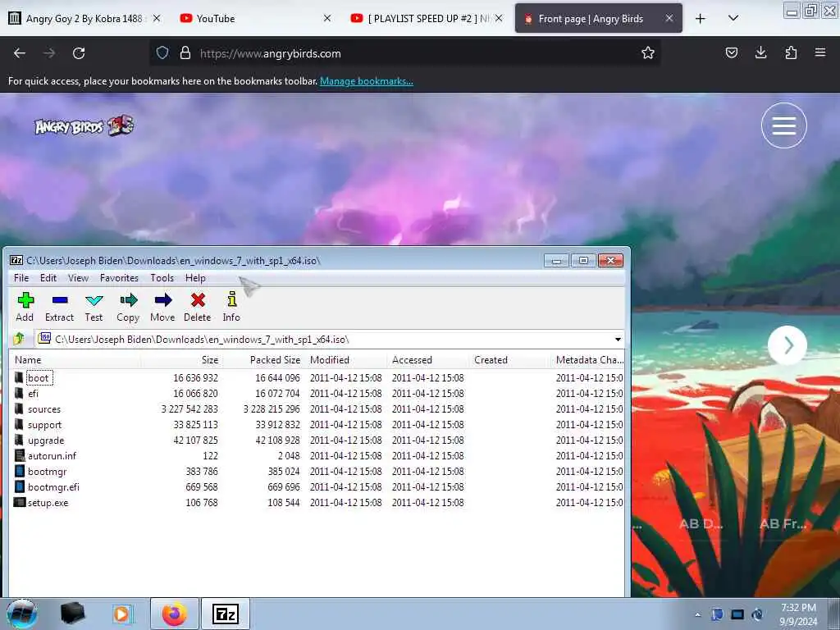The height and width of the screenshot is (630, 840).
Task: Open the Help menu in 7-Zip
Action: [x=195, y=278]
